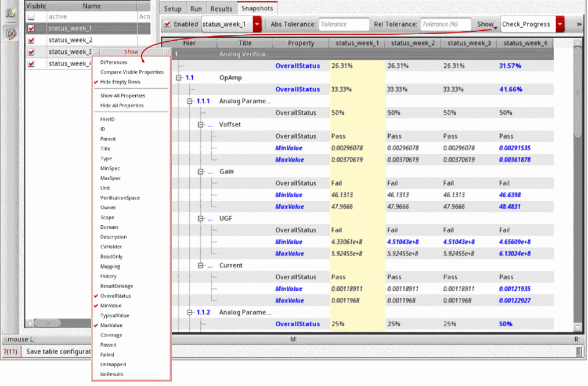Click the Abs Tolerance input field
Image resolution: width=588 pixels, height=386 pixels.
pyautogui.click(x=344, y=24)
